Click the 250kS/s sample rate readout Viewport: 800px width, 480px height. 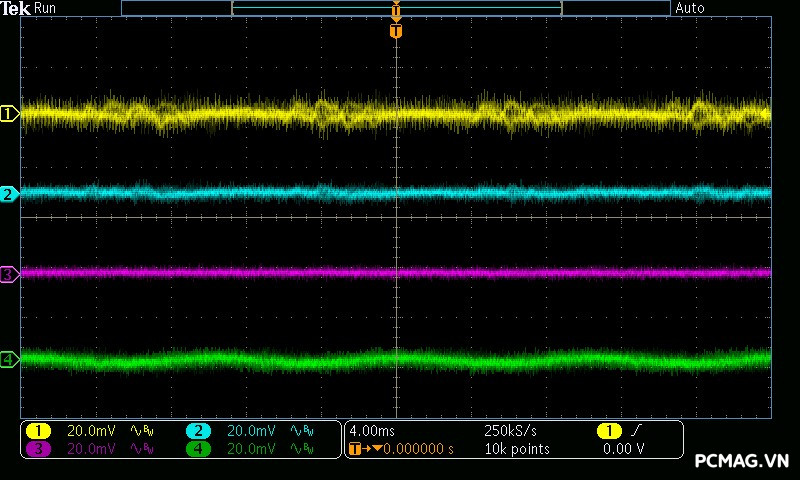[x=510, y=430]
